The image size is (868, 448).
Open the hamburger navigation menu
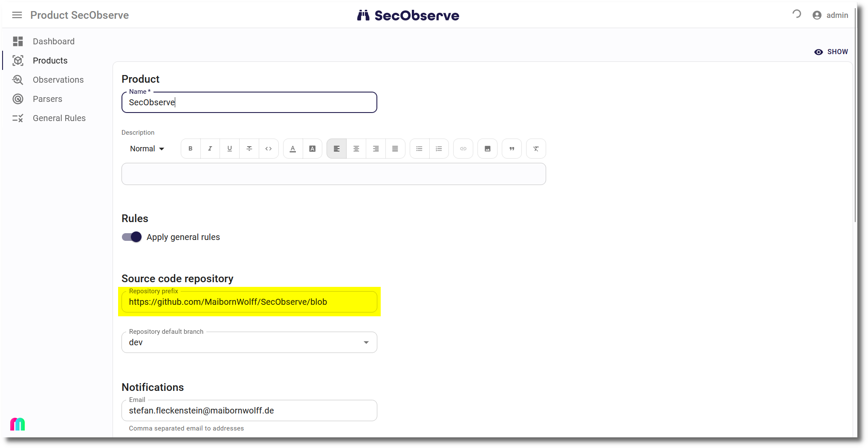click(17, 15)
